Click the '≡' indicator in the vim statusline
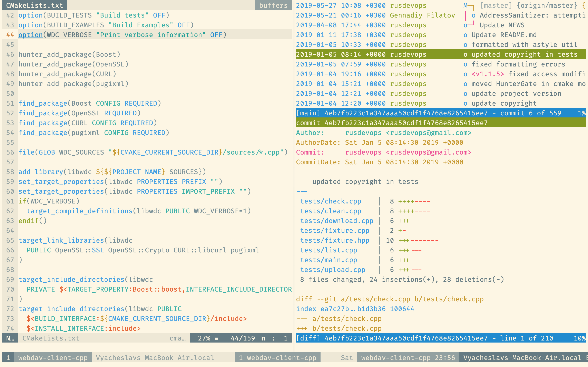 [x=216, y=338]
